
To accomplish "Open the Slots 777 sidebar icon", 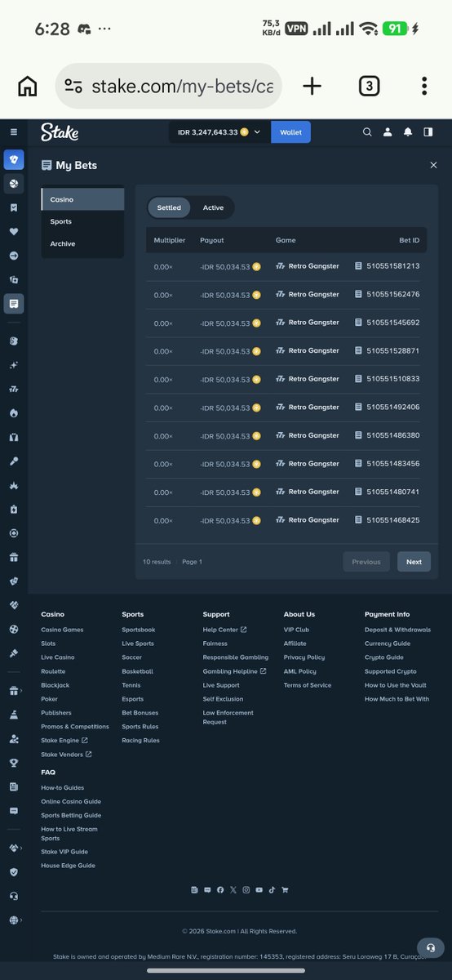I will tap(14, 389).
